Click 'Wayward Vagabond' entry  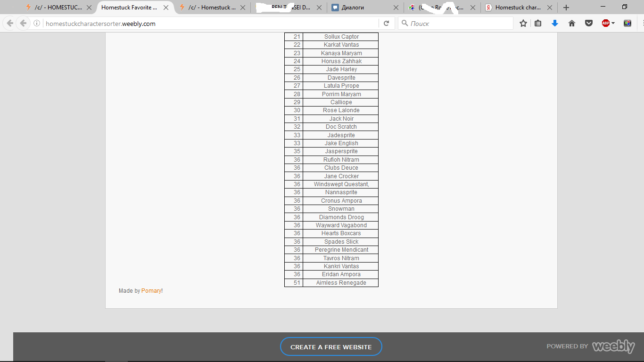341,225
